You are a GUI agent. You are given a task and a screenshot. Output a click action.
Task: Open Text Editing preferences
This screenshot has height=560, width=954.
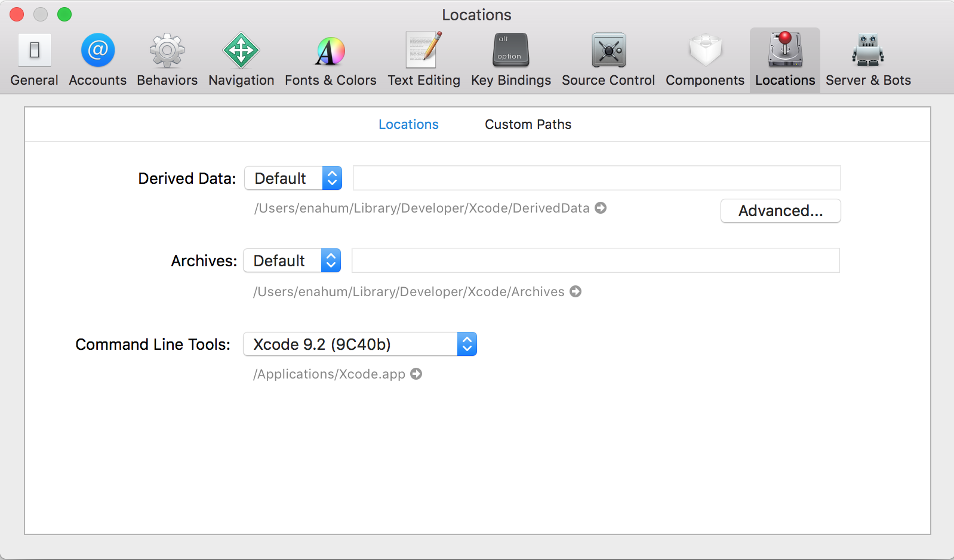[423, 60]
